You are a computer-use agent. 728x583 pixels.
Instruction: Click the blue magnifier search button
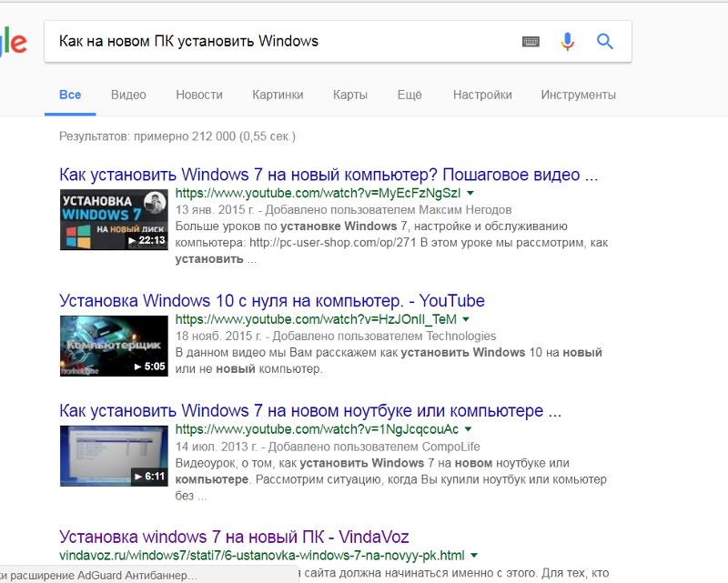[604, 42]
